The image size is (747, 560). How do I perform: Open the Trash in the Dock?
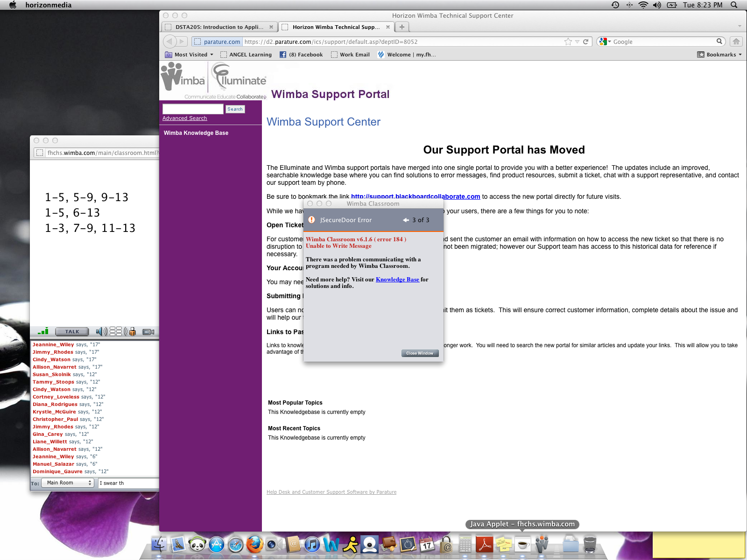click(590, 545)
